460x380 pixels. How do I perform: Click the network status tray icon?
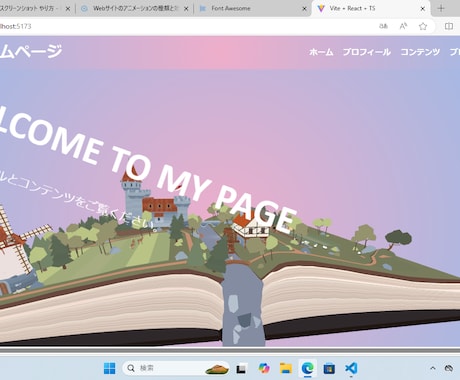coord(449,368)
